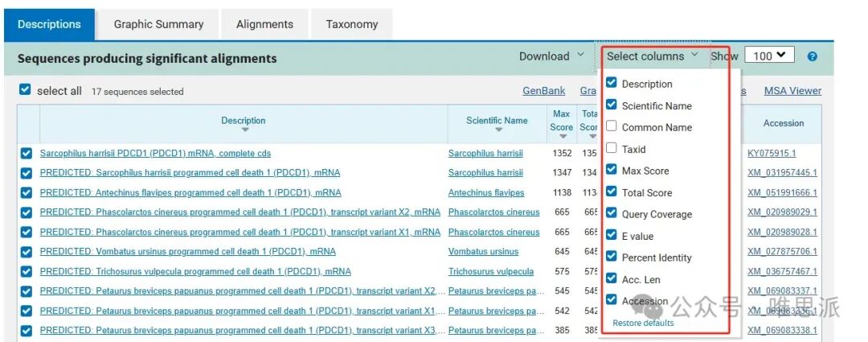Open Antechinus flavipes scientific name link

[486, 193]
